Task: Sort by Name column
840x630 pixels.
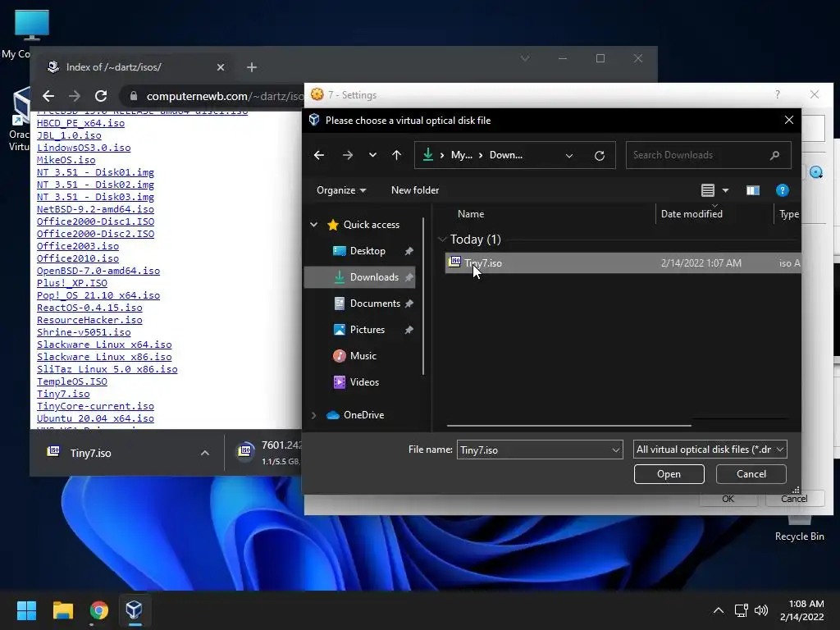Action: [471, 214]
